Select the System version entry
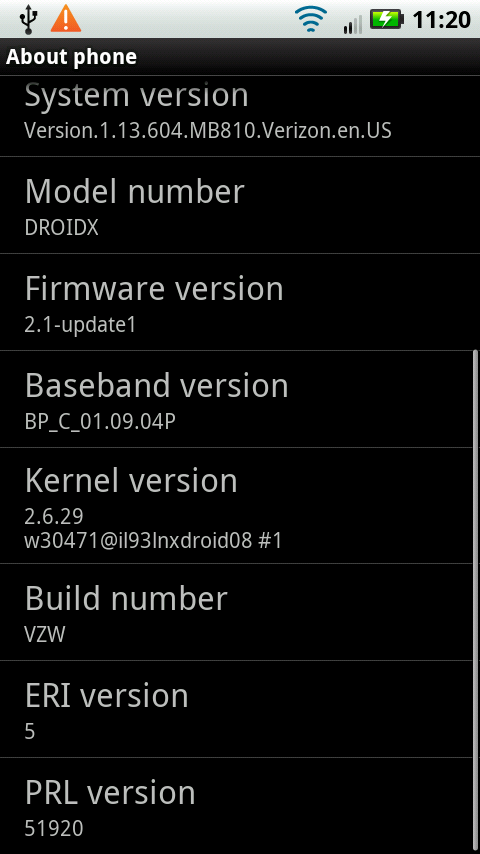Screen dimensions: 480x854 tap(240, 116)
